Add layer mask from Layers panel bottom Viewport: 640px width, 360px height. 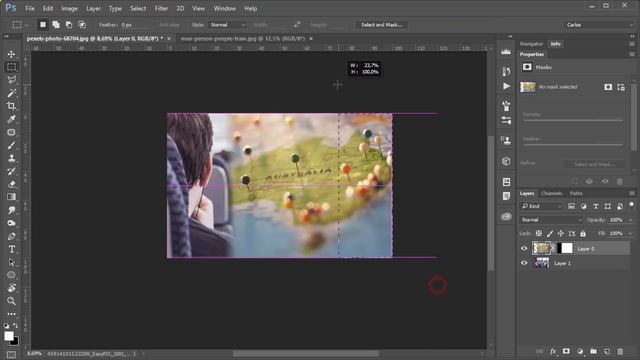click(x=566, y=351)
